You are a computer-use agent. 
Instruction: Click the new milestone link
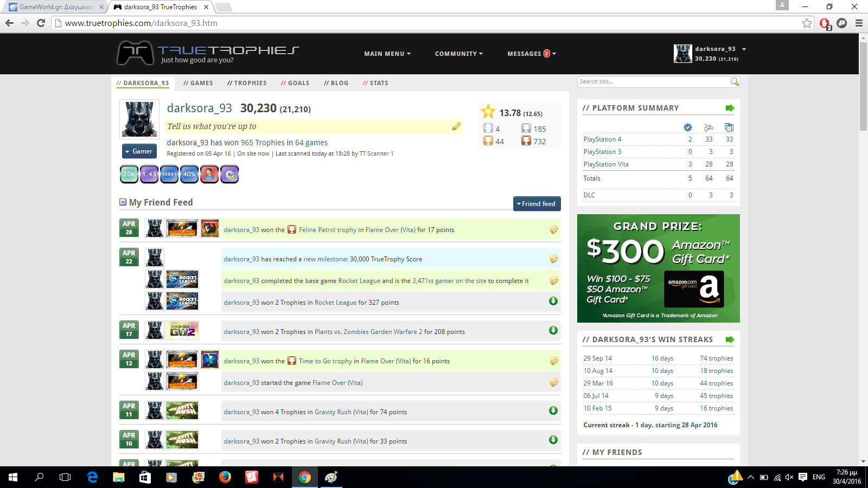click(325, 259)
